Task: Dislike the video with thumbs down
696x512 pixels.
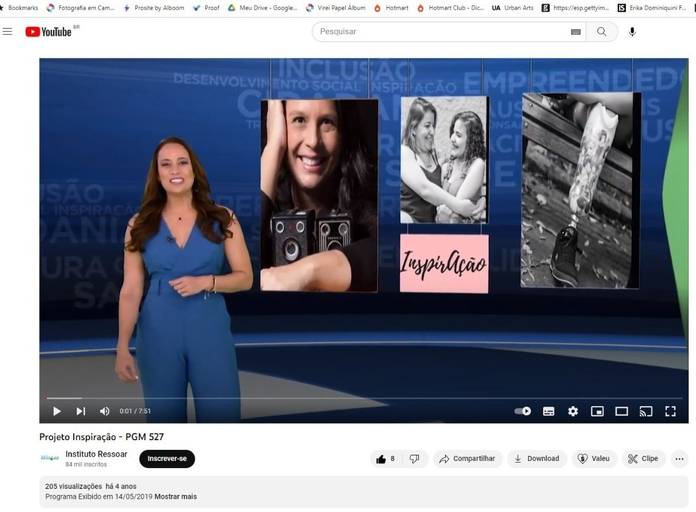Action: pos(415,459)
